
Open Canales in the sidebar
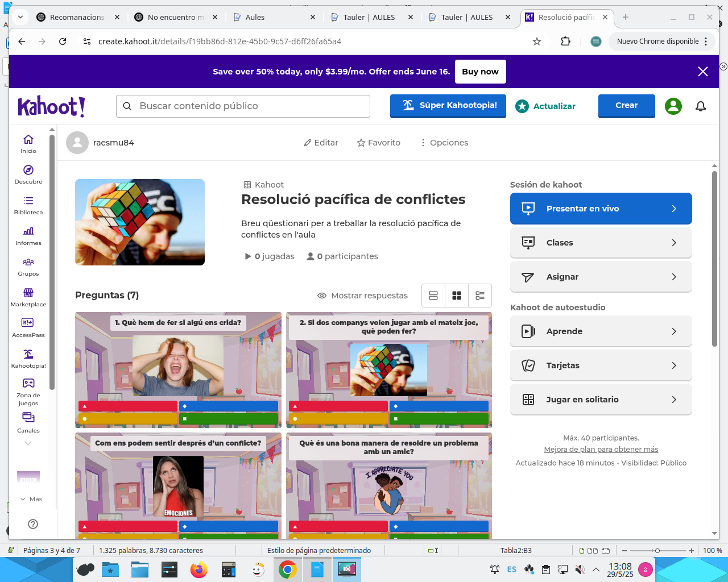pyautogui.click(x=28, y=423)
